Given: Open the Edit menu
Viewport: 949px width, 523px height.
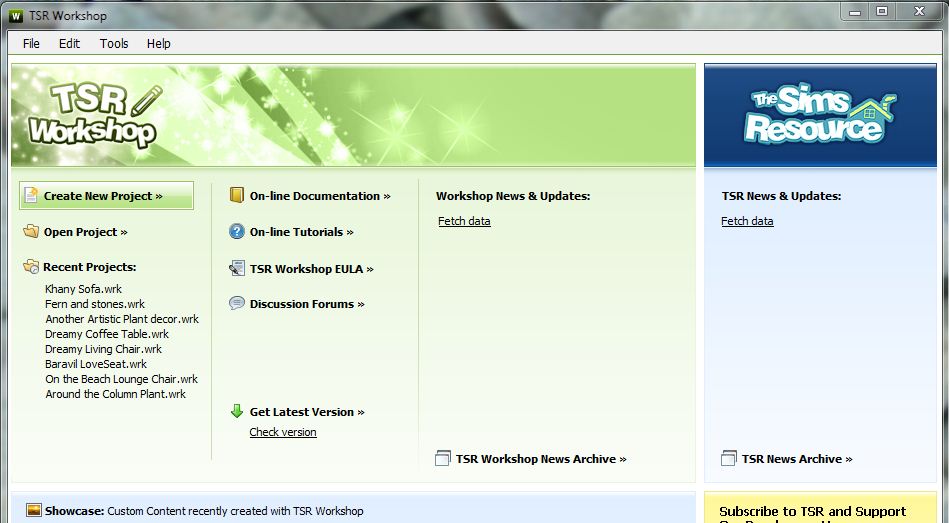Looking at the screenshot, I should 69,44.
